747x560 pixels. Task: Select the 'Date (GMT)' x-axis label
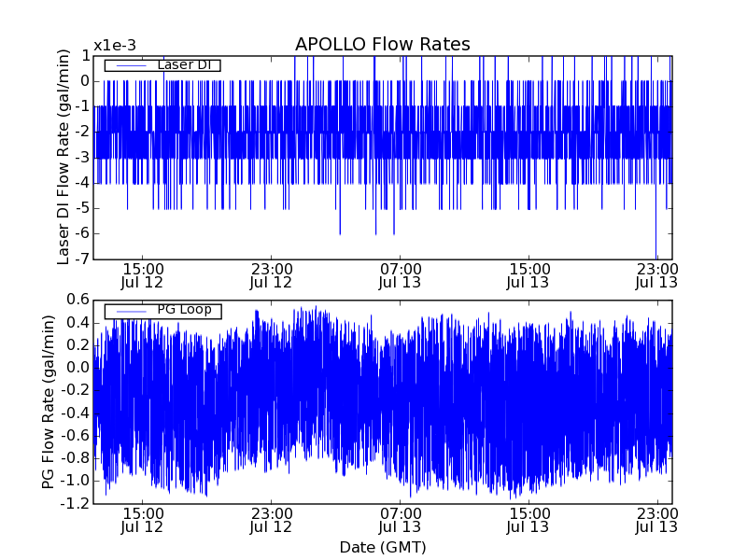point(382,547)
